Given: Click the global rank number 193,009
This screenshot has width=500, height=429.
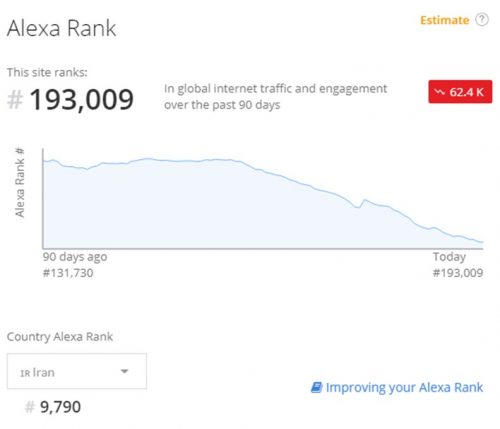Looking at the screenshot, I should click(x=82, y=99).
